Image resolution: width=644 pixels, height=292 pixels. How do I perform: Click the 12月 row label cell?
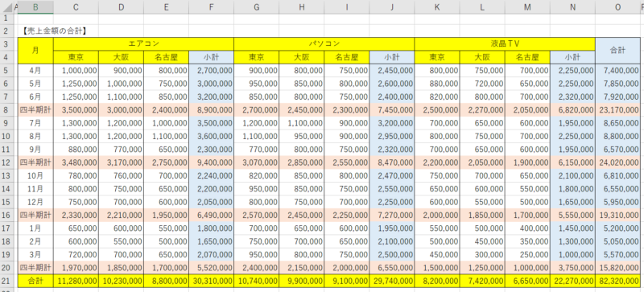(x=35, y=202)
